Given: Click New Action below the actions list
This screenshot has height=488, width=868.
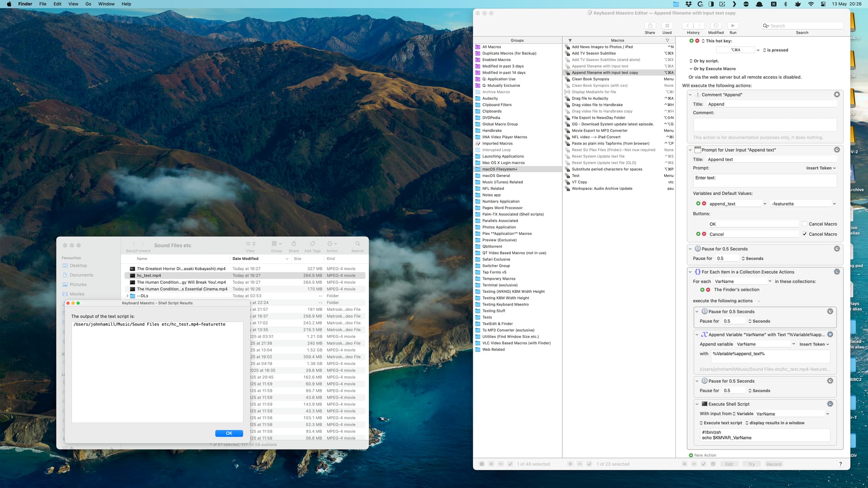Looking at the screenshot, I should click(703, 455).
